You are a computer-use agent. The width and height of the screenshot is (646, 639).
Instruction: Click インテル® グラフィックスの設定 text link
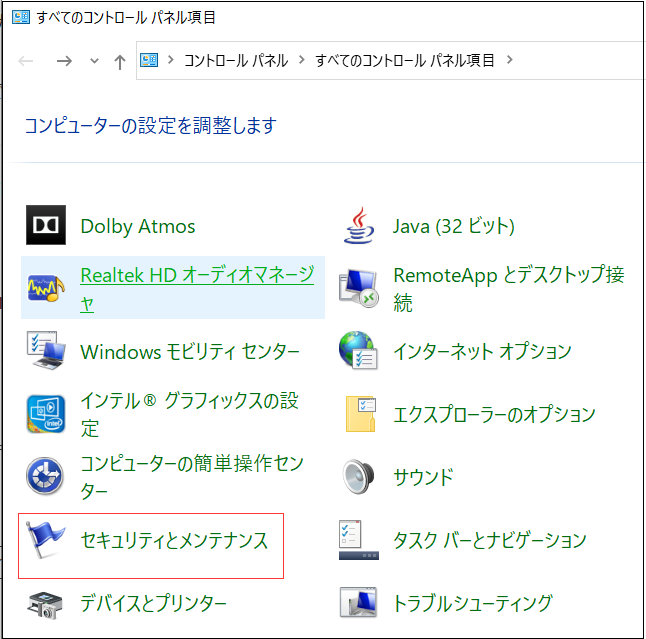[x=189, y=414]
